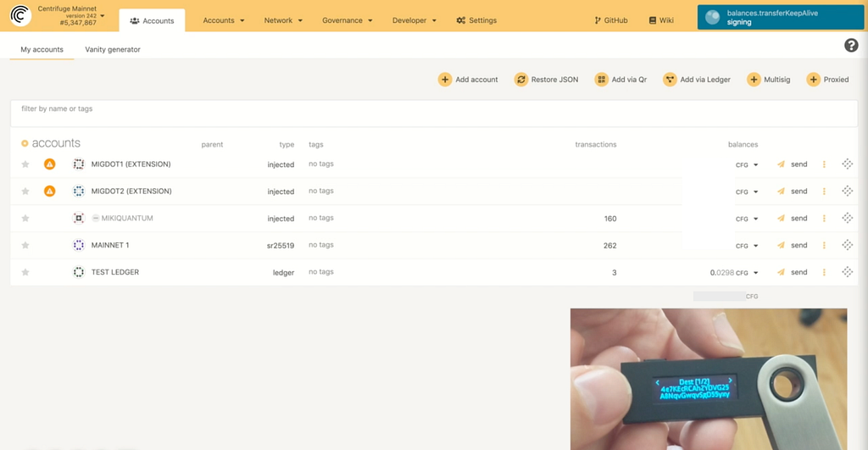Click the MIKIQUANTUM account name
The image size is (868, 450).
127,218
